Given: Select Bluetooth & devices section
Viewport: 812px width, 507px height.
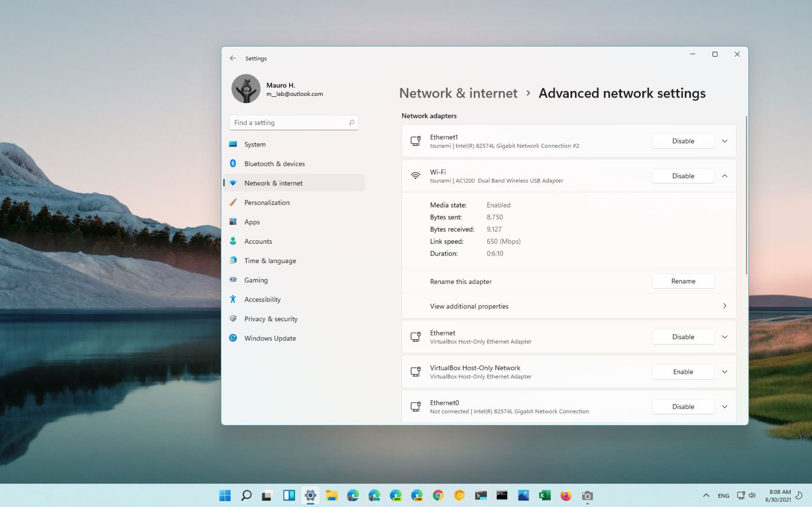Looking at the screenshot, I should (x=274, y=164).
